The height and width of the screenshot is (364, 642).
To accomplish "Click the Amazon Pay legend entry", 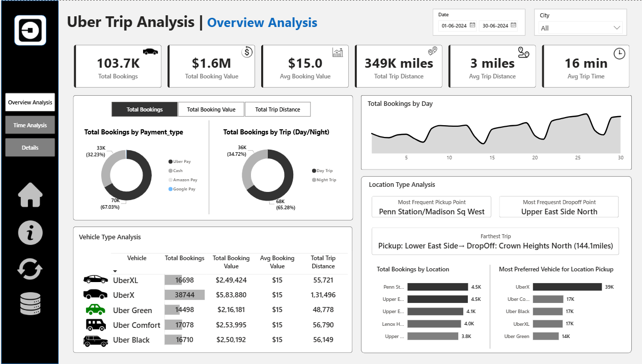I will pyautogui.click(x=182, y=180).
